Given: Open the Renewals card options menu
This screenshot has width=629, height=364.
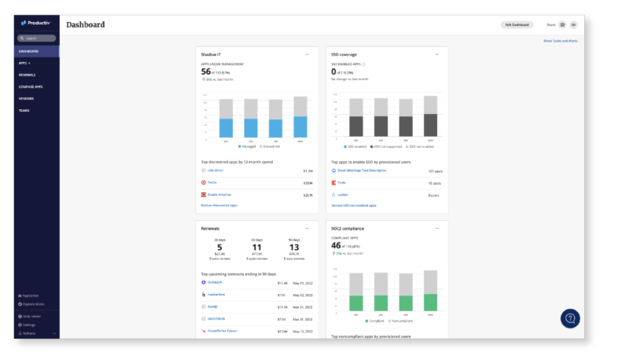Looking at the screenshot, I should coord(307,229).
